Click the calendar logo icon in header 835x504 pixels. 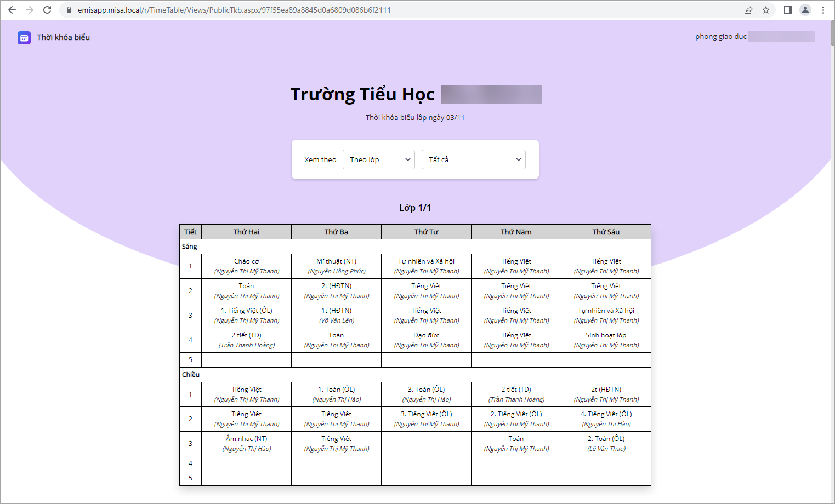pyautogui.click(x=24, y=37)
